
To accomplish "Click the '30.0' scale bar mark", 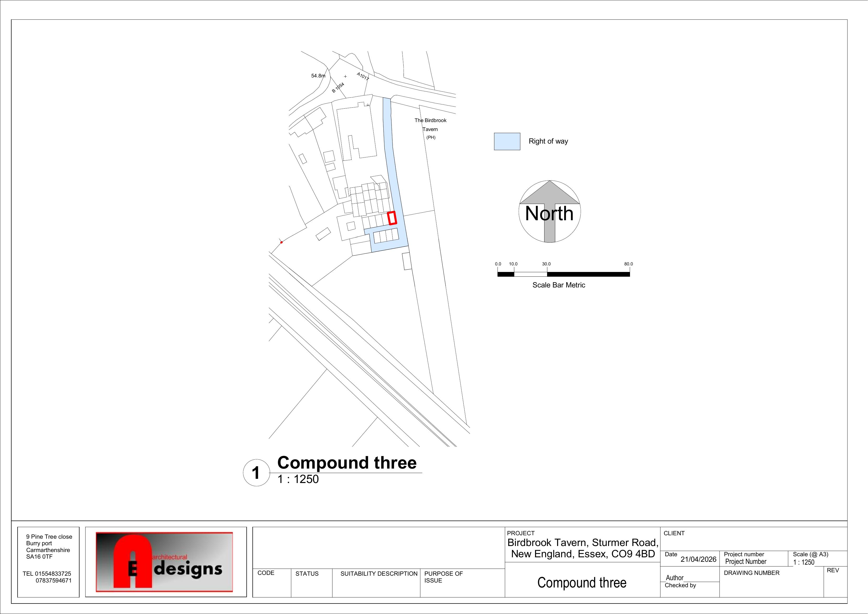I will [546, 264].
